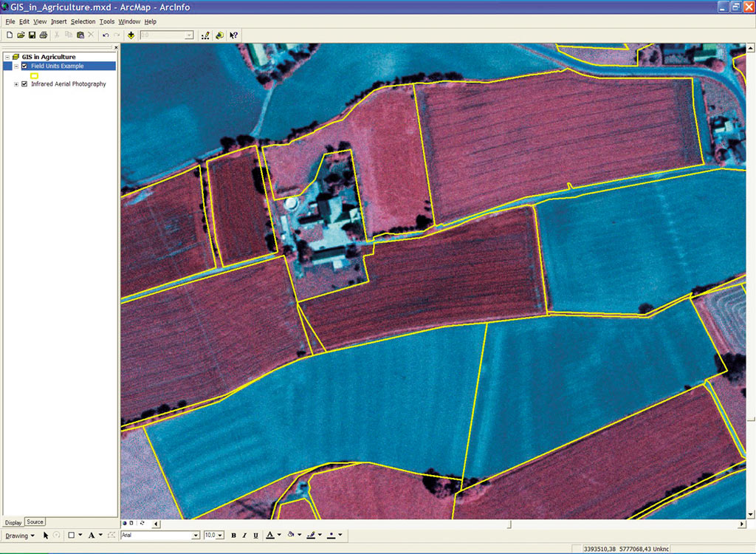Viewport: 756px width, 554px height.
Task: Switch to the Display tab
Action: click(x=13, y=522)
